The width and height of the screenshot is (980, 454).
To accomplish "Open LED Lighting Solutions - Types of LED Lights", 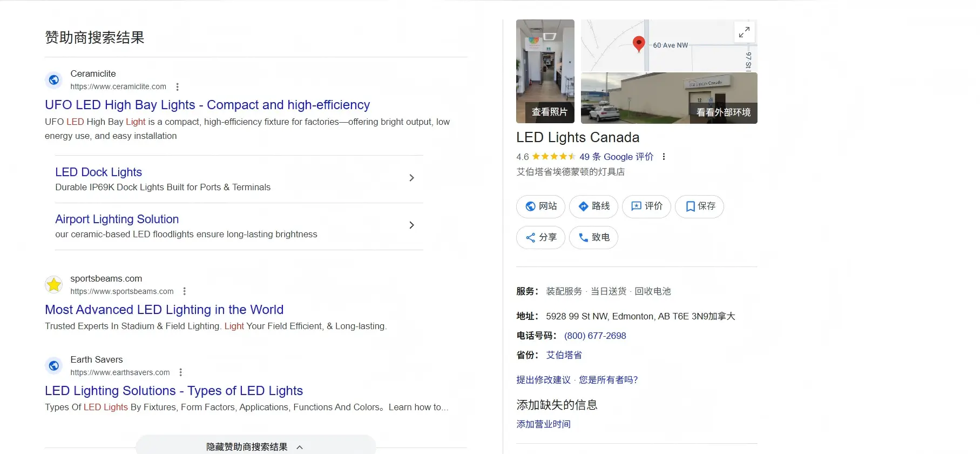I will pyautogui.click(x=174, y=391).
